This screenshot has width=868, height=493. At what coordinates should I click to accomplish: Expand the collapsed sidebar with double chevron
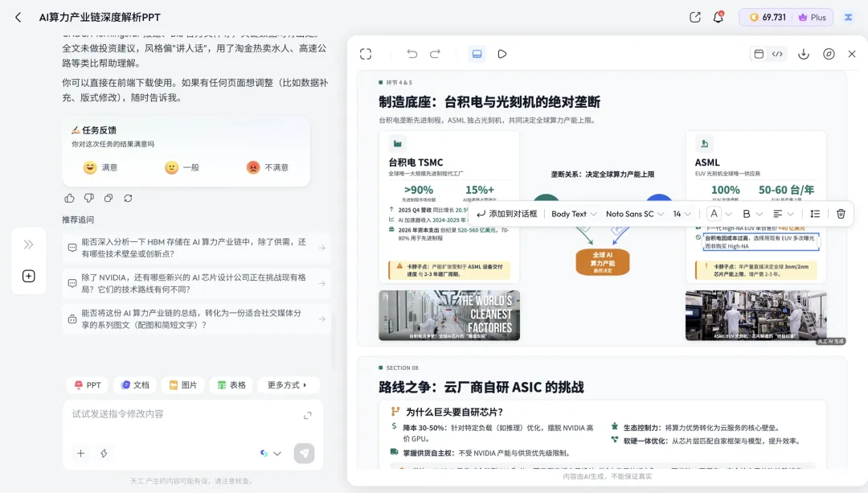click(28, 244)
